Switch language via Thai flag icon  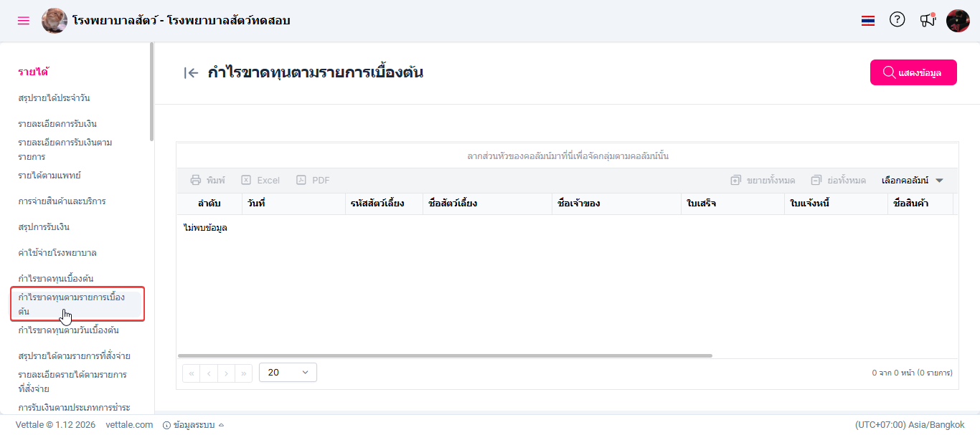click(x=868, y=21)
